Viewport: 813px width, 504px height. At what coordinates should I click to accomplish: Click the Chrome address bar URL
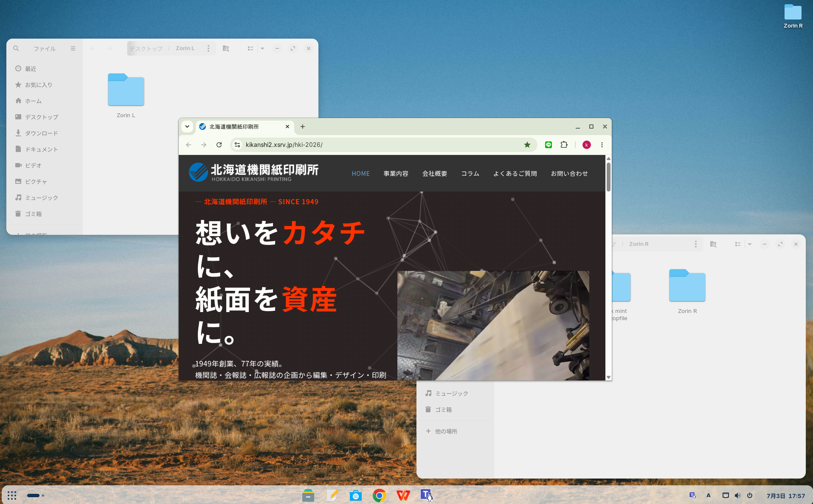coord(284,145)
